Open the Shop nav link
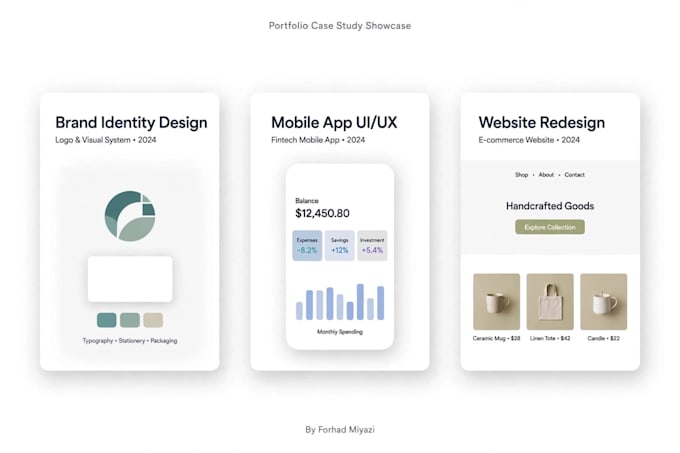Image resolution: width=680 pixels, height=453 pixels. 521,175
